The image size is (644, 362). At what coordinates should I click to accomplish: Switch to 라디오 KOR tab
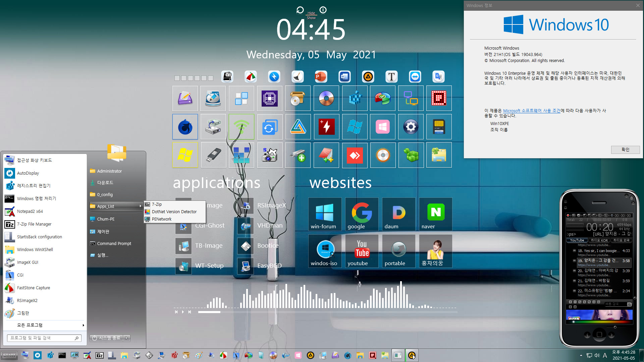(599, 240)
